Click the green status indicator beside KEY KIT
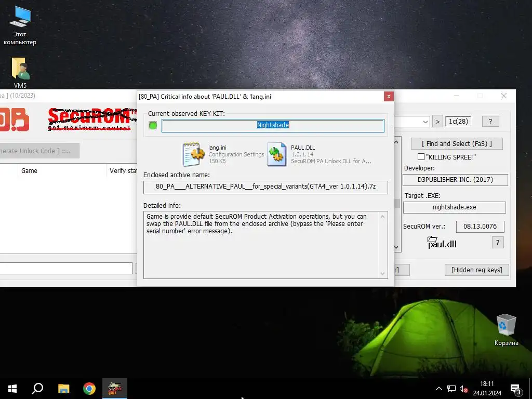 (153, 125)
